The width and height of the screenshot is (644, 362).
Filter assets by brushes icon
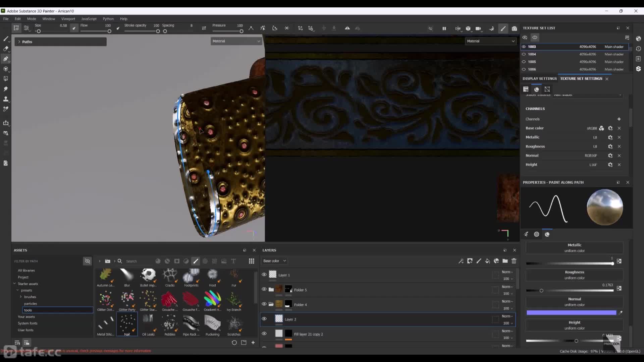[x=196, y=261]
